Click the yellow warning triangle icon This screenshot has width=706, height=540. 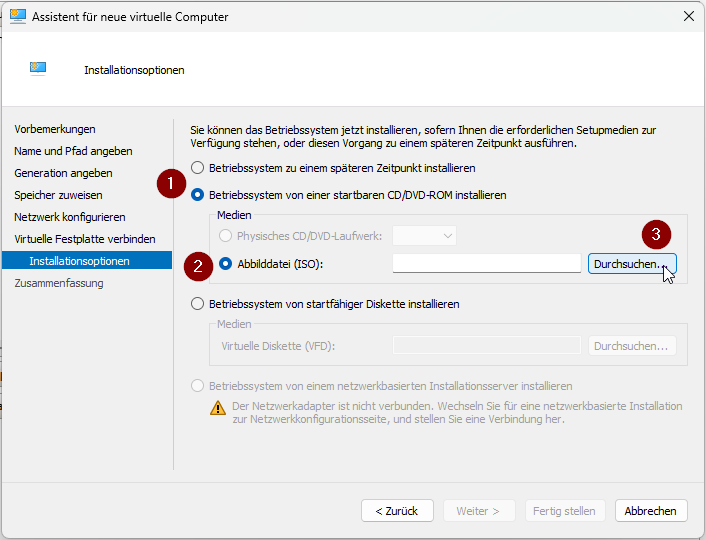(218, 407)
